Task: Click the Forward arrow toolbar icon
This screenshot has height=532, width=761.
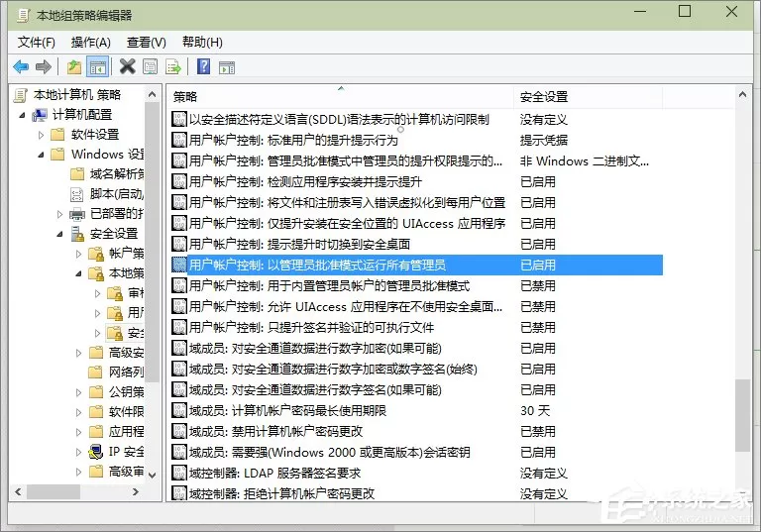Action: pyautogui.click(x=44, y=66)
